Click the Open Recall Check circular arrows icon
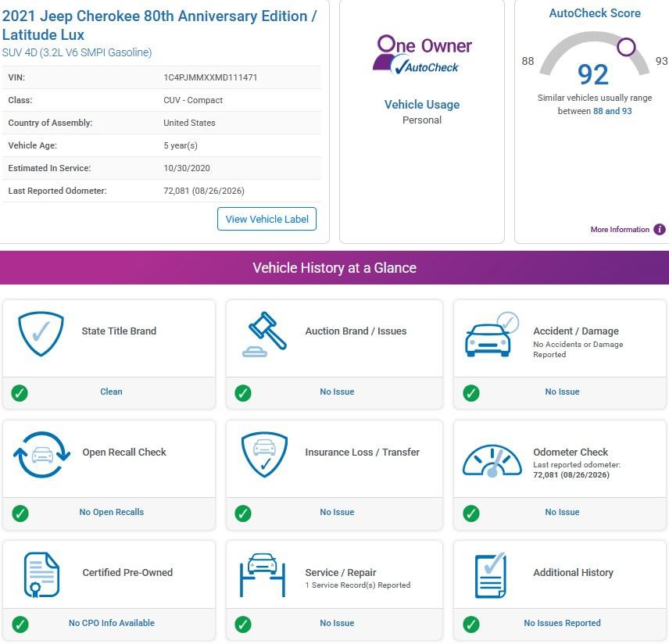This screenshot has width=669, height=644. 41,454
